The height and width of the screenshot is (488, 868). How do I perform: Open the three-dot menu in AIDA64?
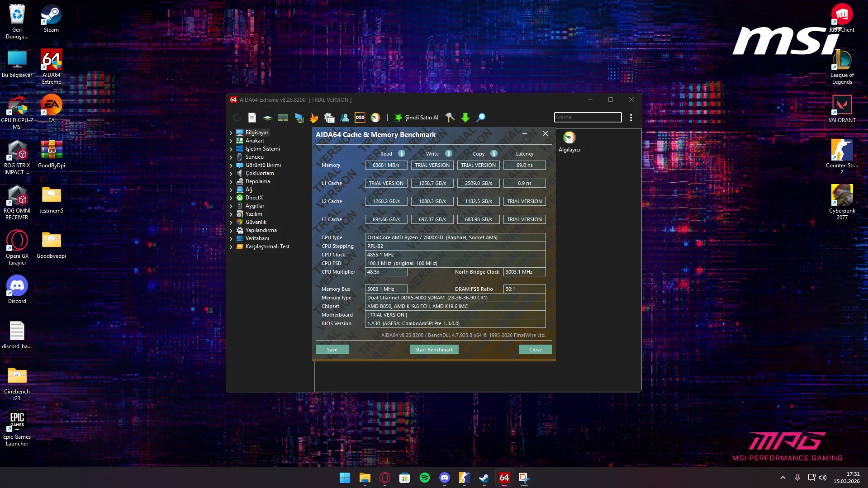[631, 118]
